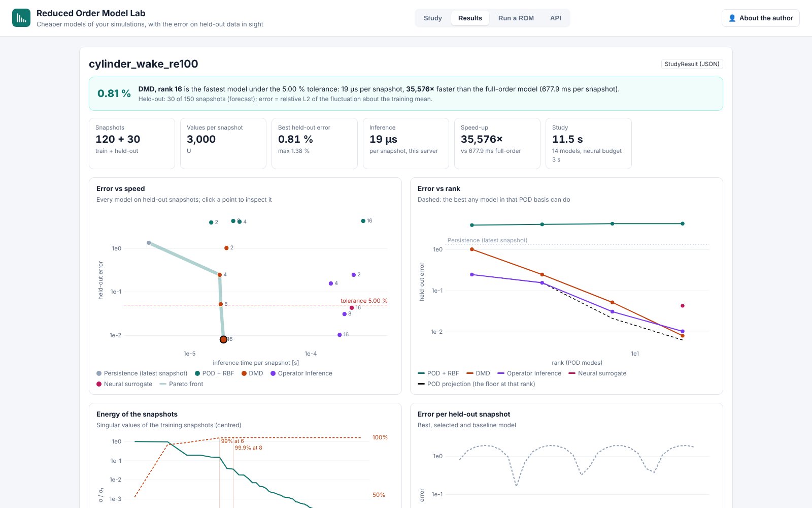Click the Speed-up card value 35,576×

pyautogui.click(x=482, y=139)
